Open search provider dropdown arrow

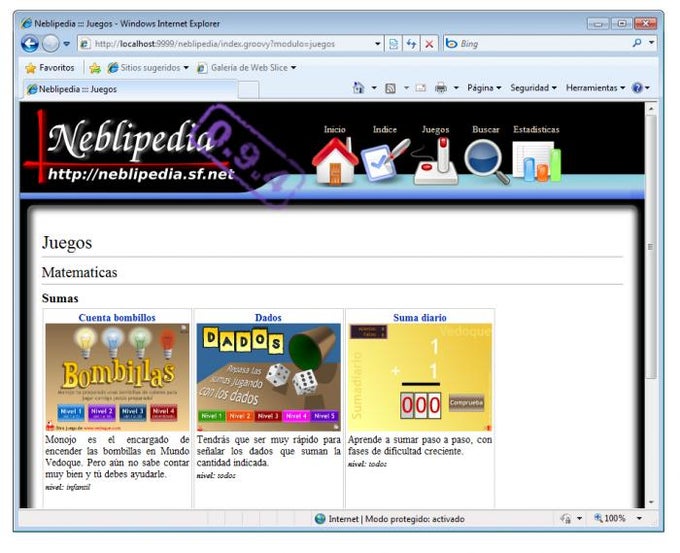[x=651, y=43]
